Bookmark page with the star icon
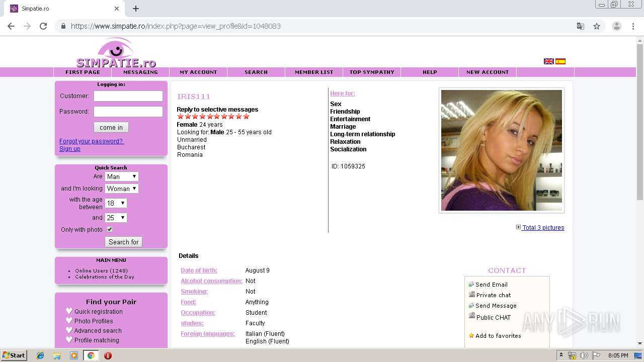Viewport: 644px width, 362px height. click(597, 26)
